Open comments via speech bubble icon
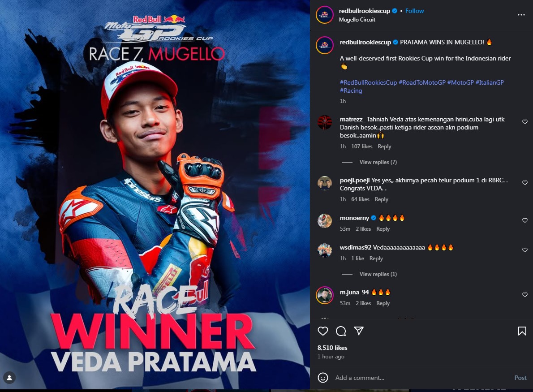This screenshot has height=392, width=533. (x=340, y=331)
